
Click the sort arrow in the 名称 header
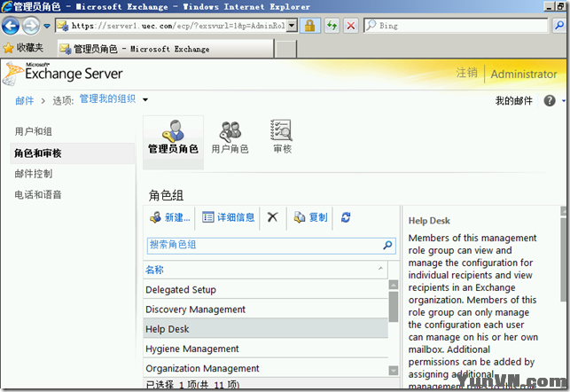point(380,269)
